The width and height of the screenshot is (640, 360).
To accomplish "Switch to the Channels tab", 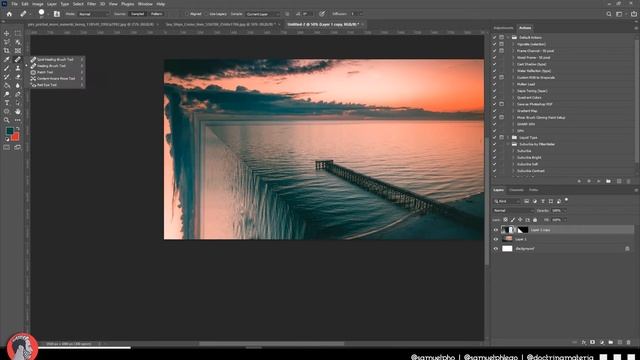I will click(516, 190).
